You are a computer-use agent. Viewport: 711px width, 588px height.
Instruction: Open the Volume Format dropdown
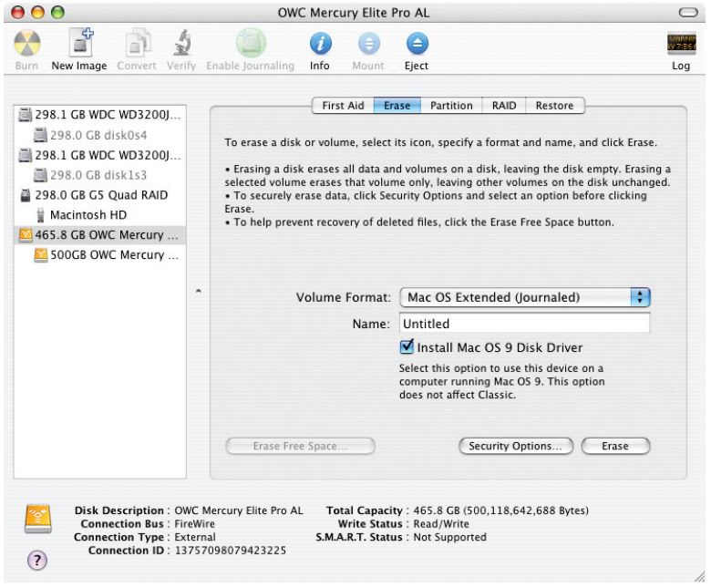point(525,297)
